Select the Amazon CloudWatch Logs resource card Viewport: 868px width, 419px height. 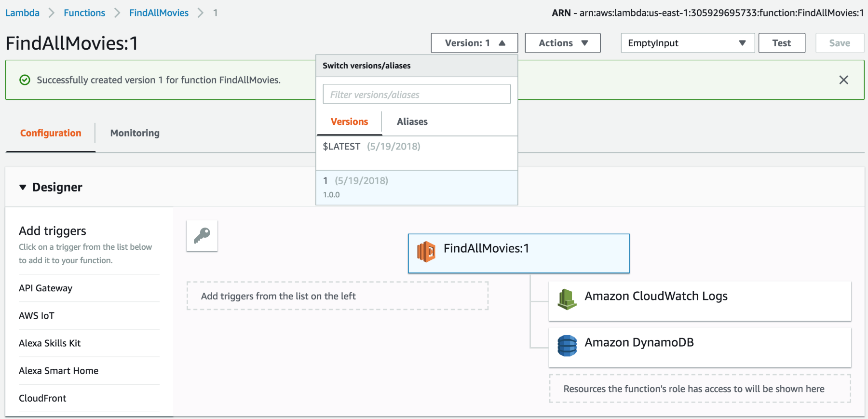tap(700, 301)
